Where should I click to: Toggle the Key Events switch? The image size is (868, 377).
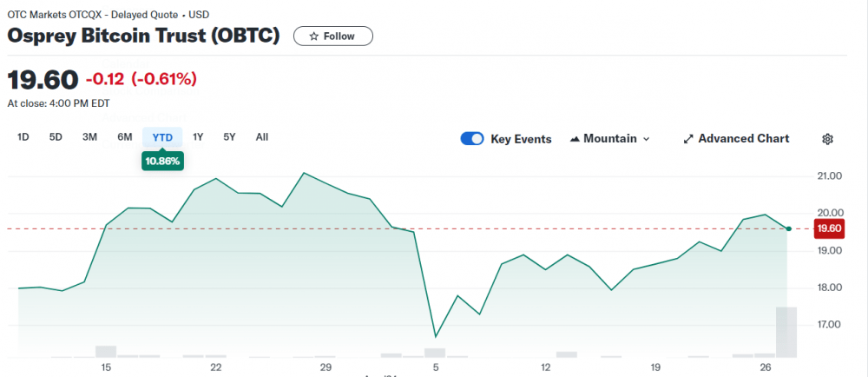(472, 139)
